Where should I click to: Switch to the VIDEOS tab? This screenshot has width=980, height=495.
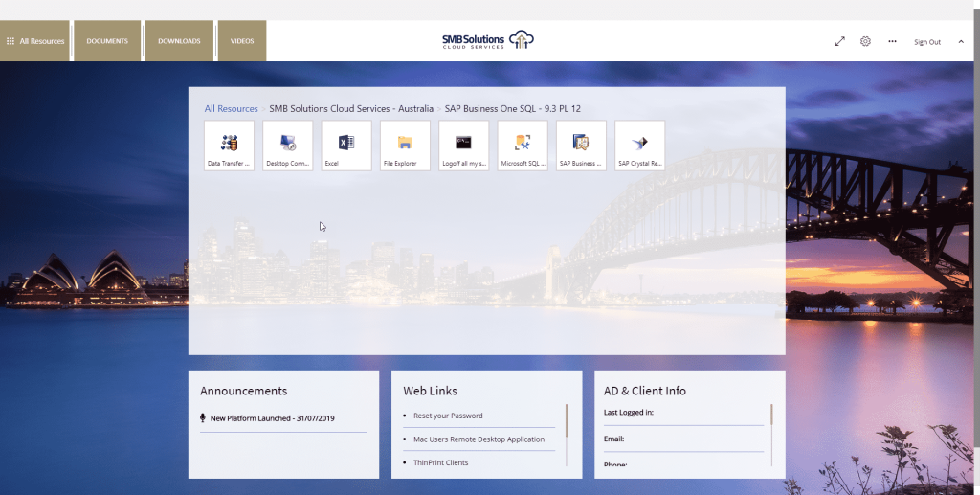(242, 40)
